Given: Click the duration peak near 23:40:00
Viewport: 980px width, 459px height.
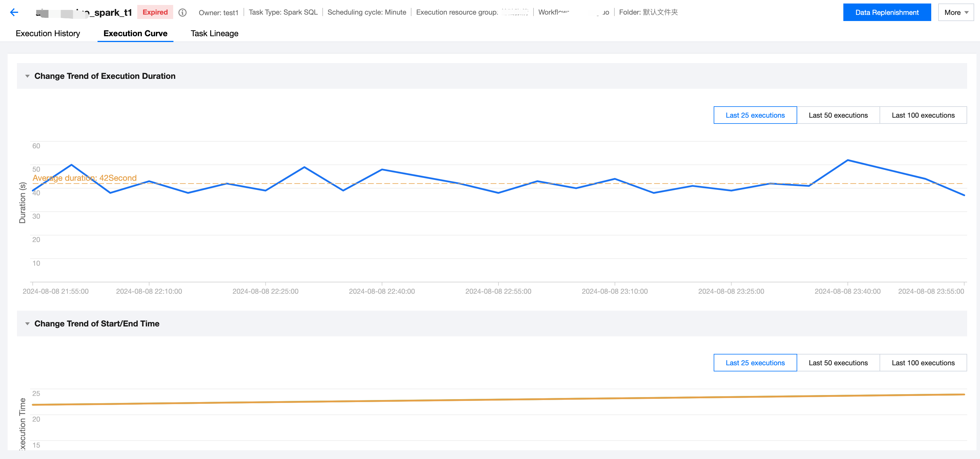Looking at the screenshot, I should tap(848, 160).
